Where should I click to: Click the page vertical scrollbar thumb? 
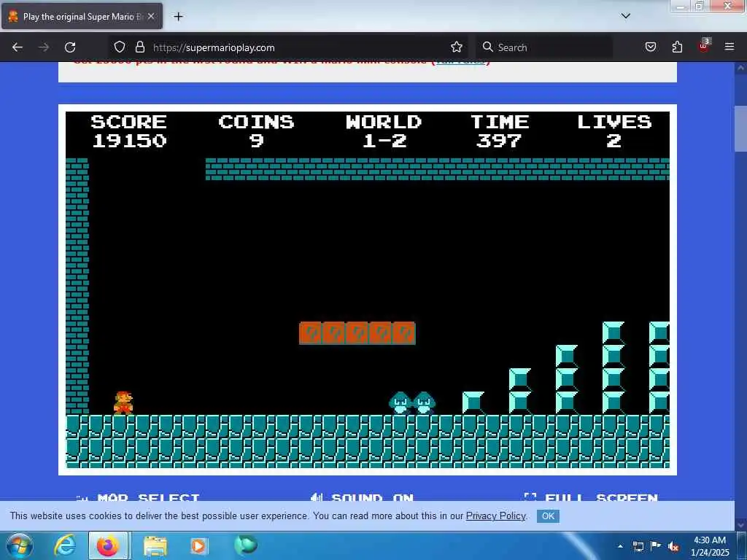click(740, 128)
